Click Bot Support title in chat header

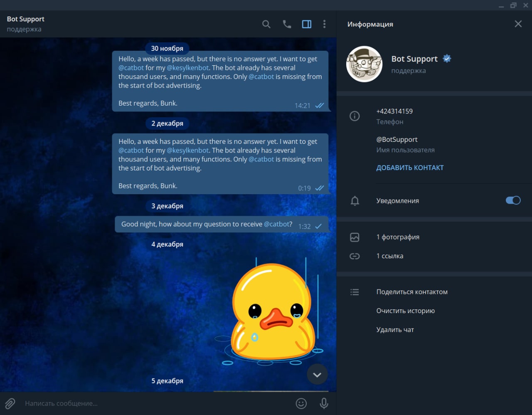(x=26, y=19)
